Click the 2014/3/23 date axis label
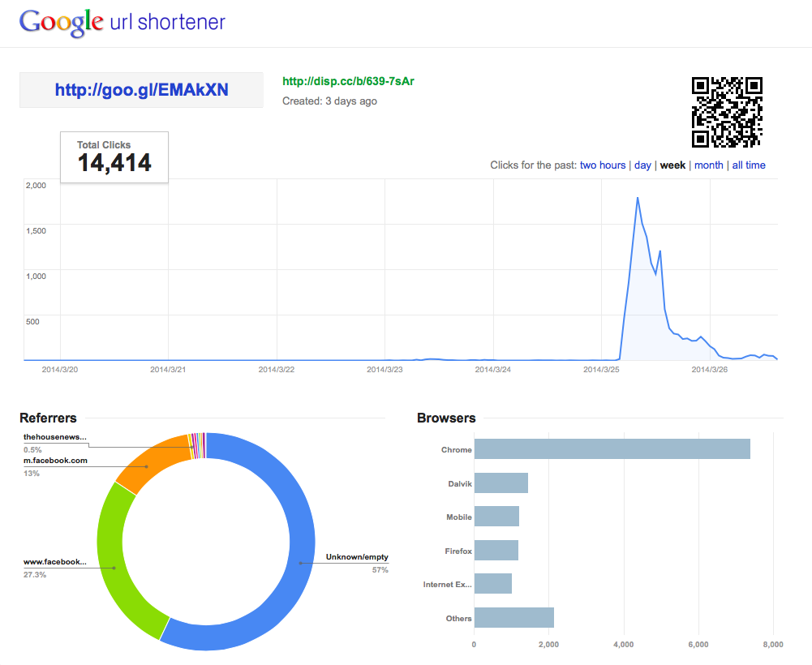This screenshot has width=812, height=665. tap(385, 369)
